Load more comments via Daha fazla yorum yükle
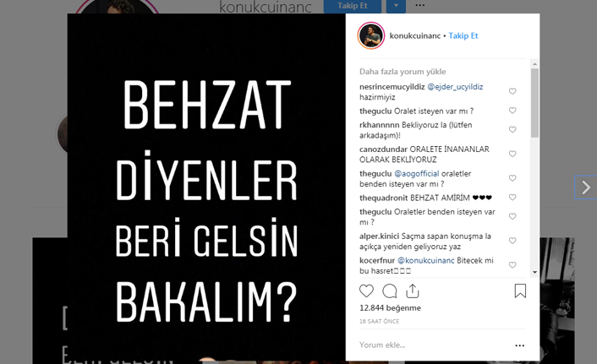597x364 pixels. coord(403,72)
